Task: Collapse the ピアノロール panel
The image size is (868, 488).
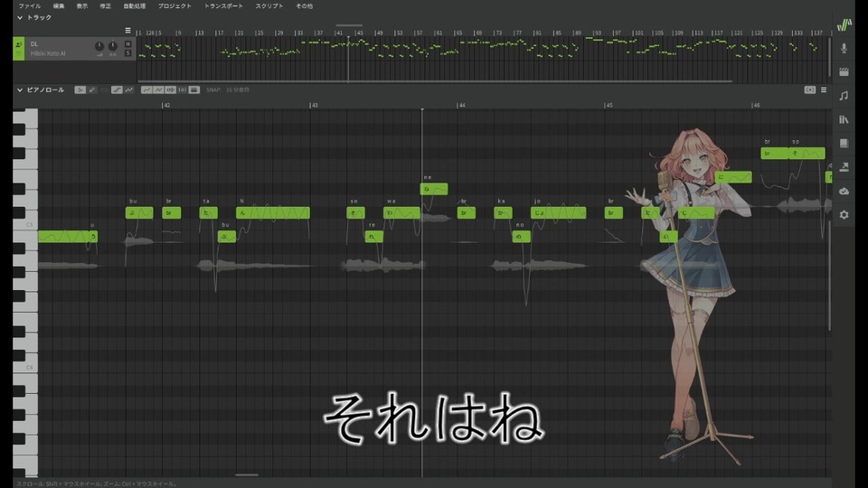Action: click(20, 89)
